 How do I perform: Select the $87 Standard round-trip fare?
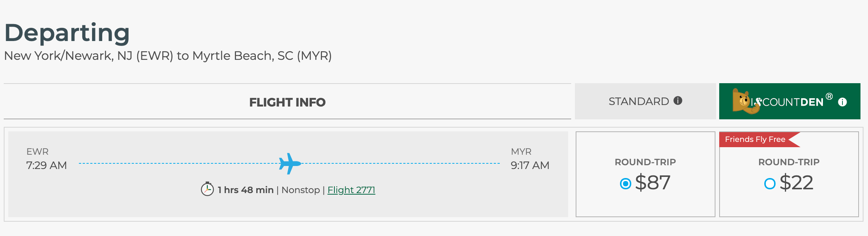[x=625, y=184]
